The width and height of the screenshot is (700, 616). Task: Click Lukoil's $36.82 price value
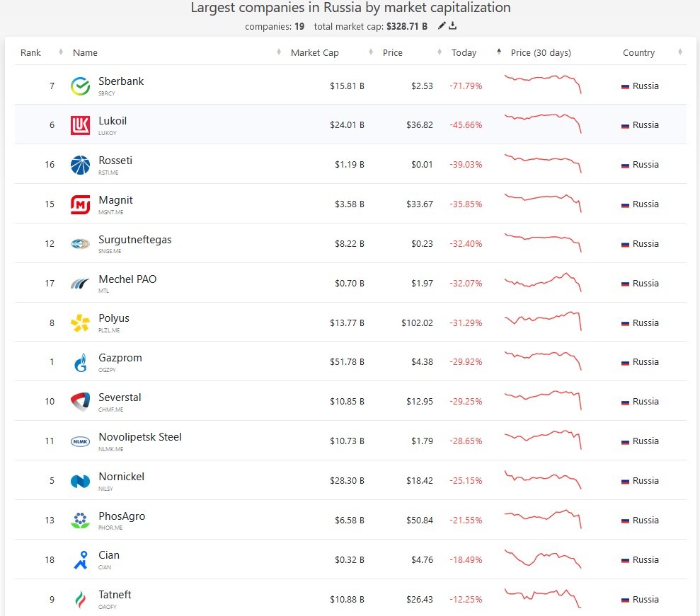pyautogui.click(x=420, y=125)
